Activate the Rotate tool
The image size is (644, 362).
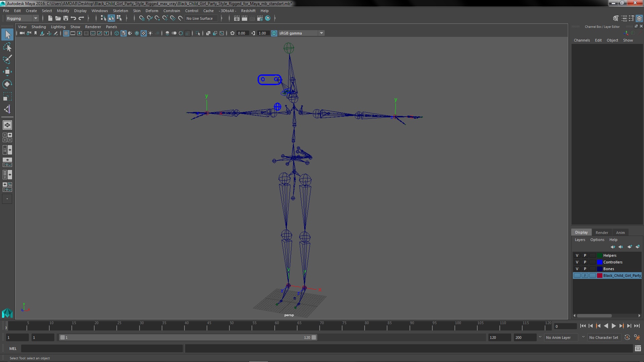click(7, 84)
